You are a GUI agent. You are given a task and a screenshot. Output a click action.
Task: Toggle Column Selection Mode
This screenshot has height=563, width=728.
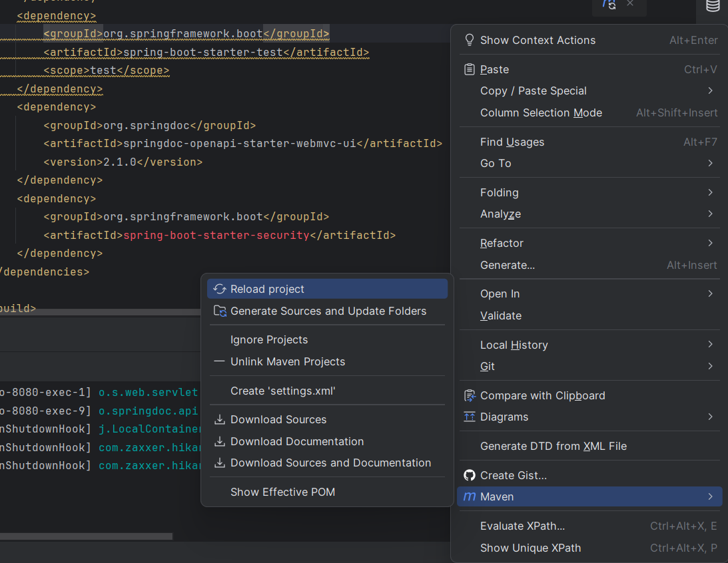point(541,112)
